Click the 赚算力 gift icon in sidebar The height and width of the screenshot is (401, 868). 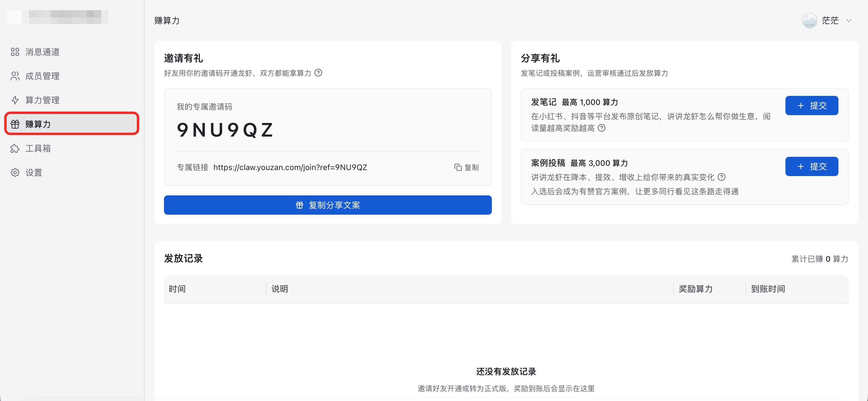click(x=15, y=124)
